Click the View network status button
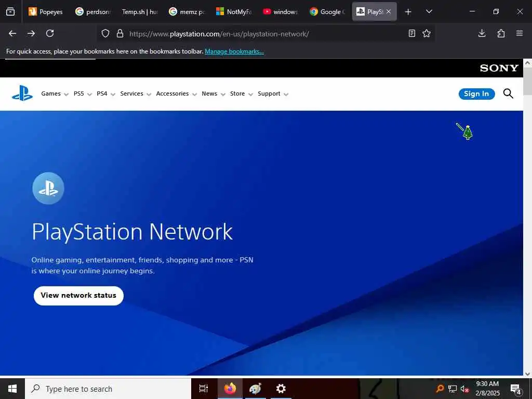This screenshot has width=532, height=399. [79, 296]
